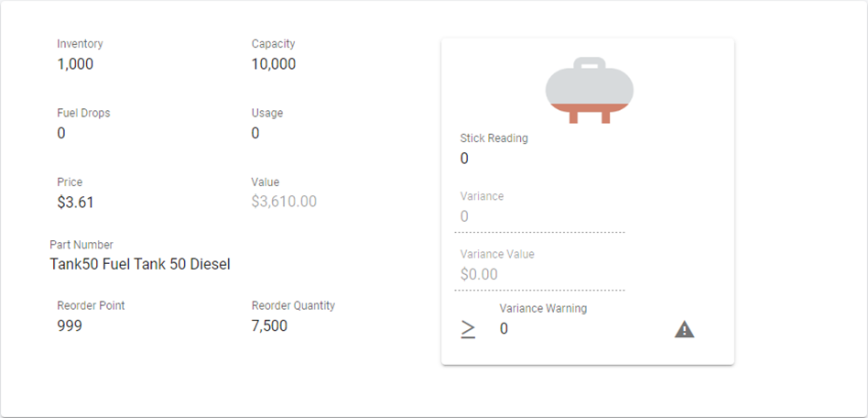
Task: Click the greyed Value amount $3,610.00
Action: 284,202
